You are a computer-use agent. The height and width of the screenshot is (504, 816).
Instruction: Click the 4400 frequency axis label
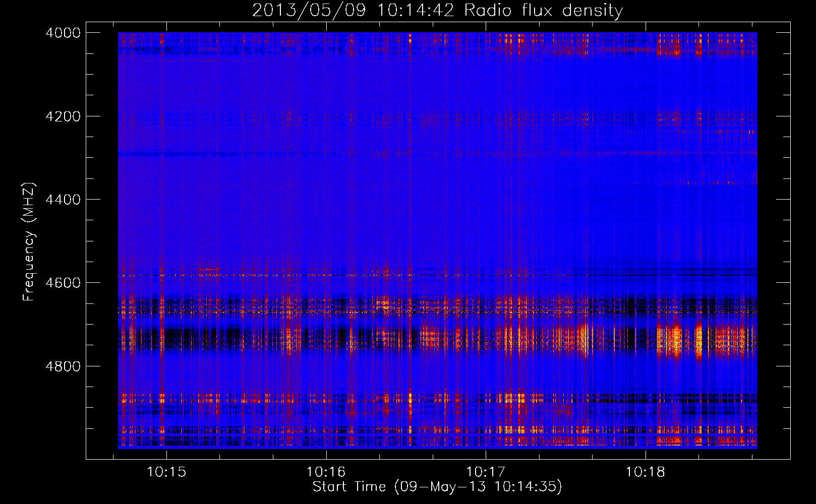pos(63,200)
